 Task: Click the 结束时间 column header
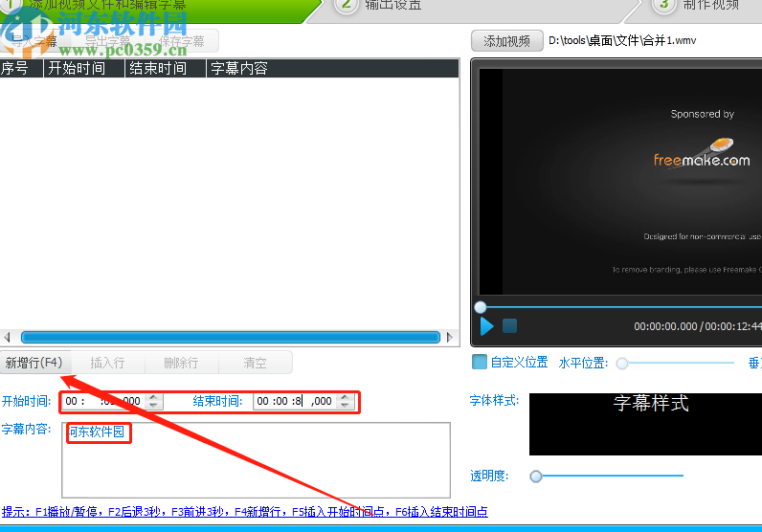pyautogui.click(x=166, y=68)
